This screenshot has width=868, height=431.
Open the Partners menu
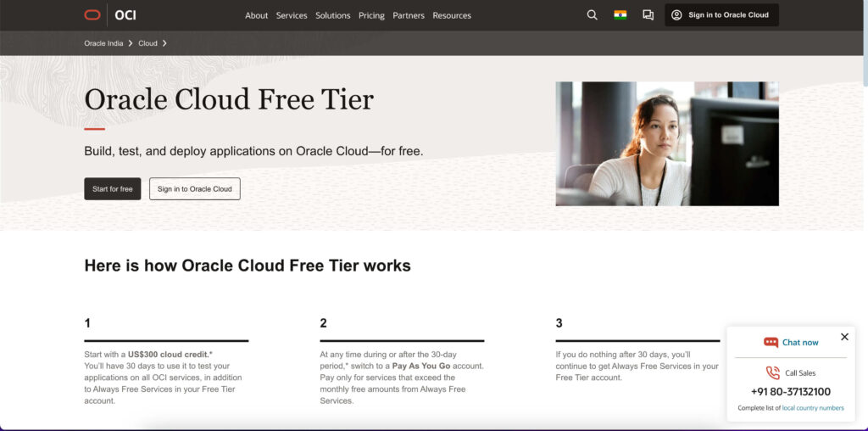[409, 15]
